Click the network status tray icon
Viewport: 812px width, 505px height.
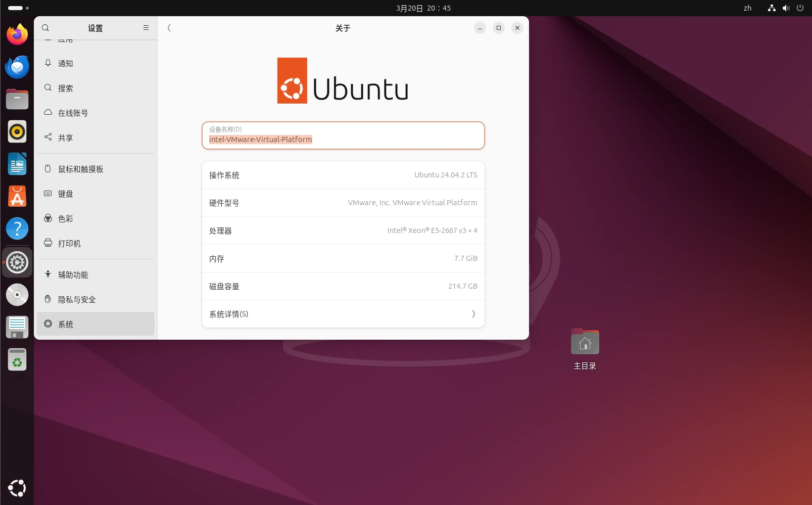click(772, 8)
